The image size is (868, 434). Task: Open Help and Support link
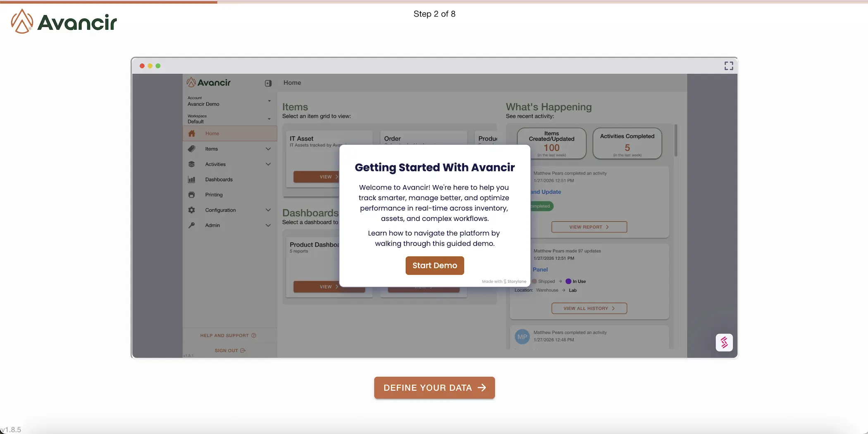click(228, 336)
